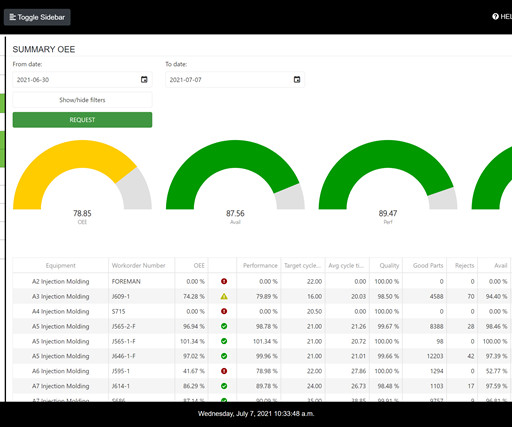Sort by Avg cycle time column header
The image size is (512, 427).
346,265
